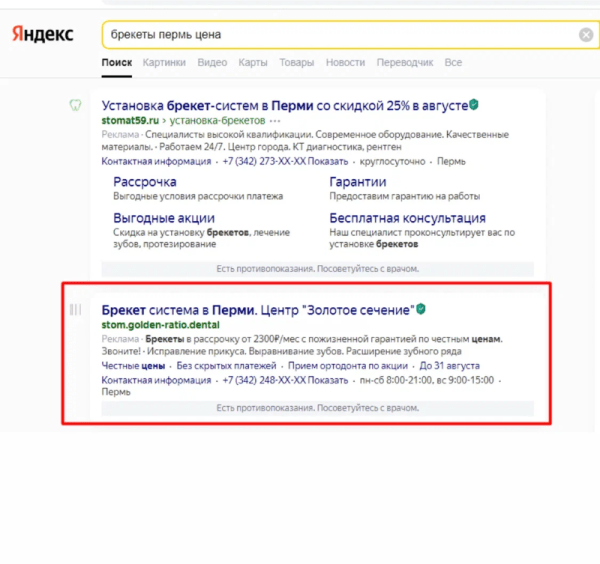Open the Рассрочка sitelink
This screenshot has width=600, height=564.
point(145,182)
